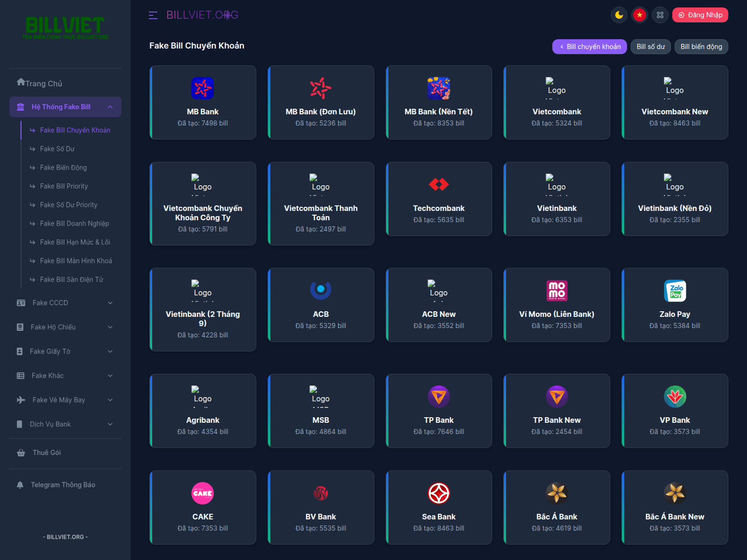This screenshot has width=747, height=560.
Task: Click 'Đã tạo: 7646 bill' text
Action: pos(439,432)
